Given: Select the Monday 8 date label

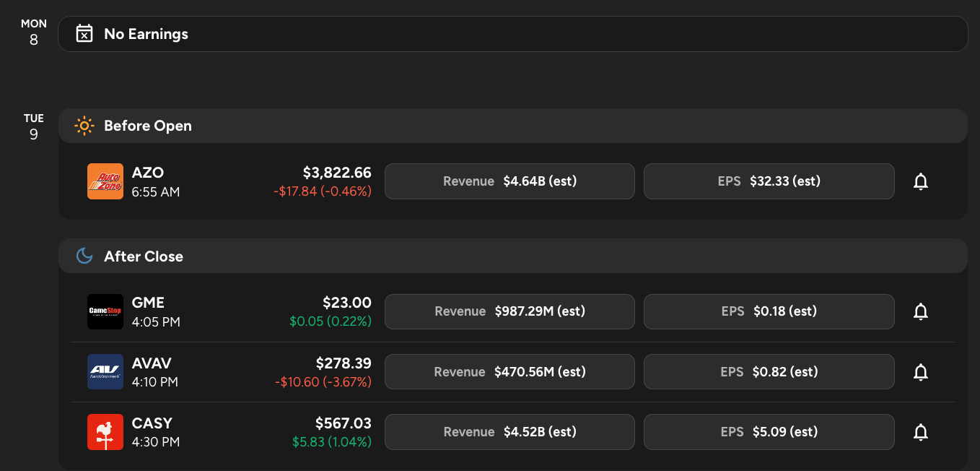Looking at the screenshot, I should tap(33, 33).
